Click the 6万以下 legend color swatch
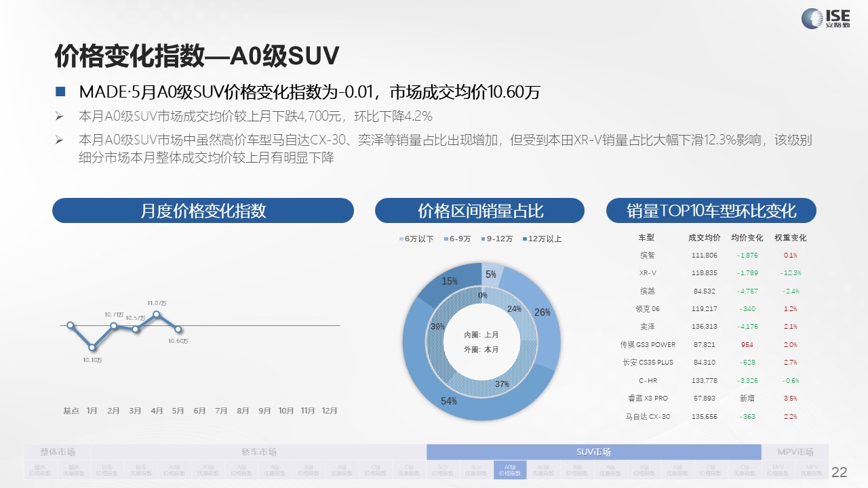 click(x=401, y=239)
